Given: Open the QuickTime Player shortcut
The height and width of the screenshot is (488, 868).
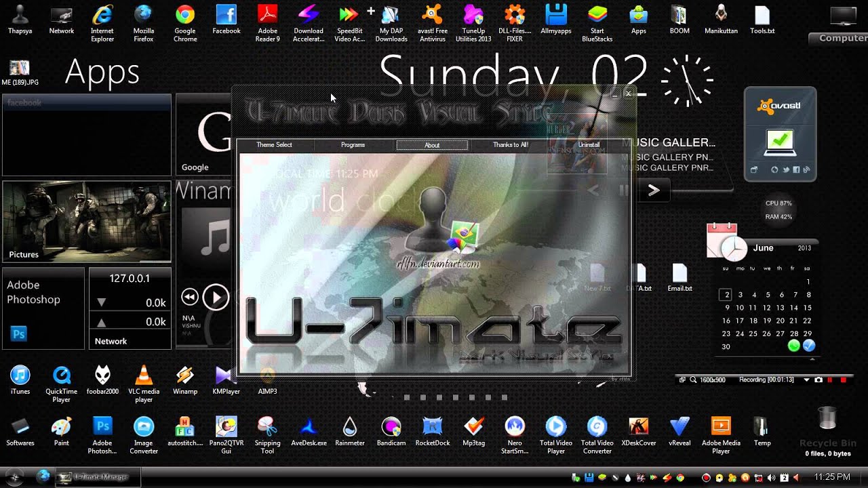Looking at the screenshot, I should pos(62,384).
